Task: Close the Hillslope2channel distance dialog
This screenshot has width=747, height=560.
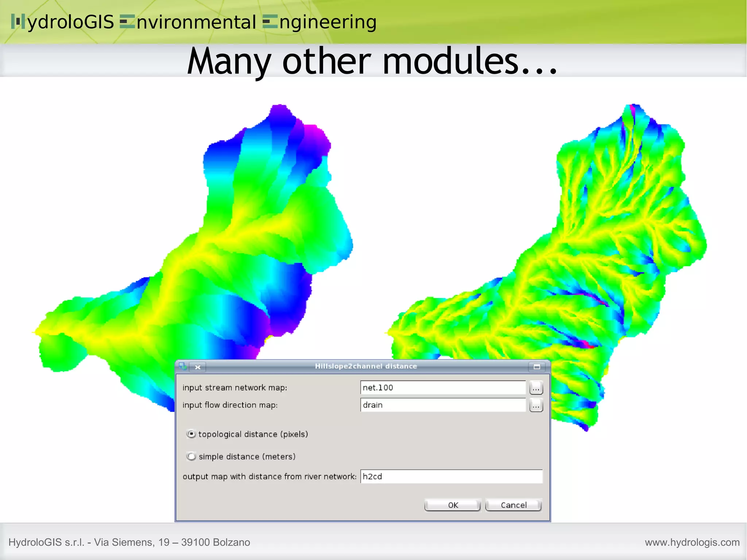Action: pos(198,367)
